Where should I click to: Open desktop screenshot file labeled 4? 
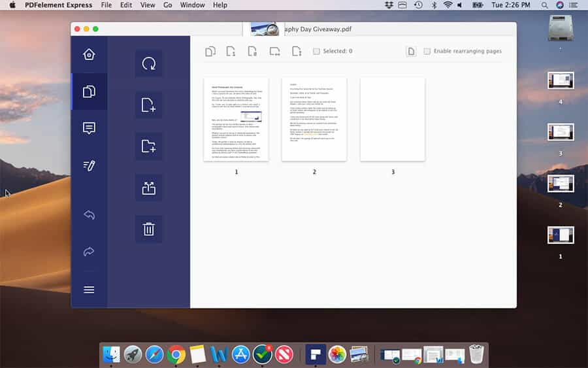(x=561, y=80)
